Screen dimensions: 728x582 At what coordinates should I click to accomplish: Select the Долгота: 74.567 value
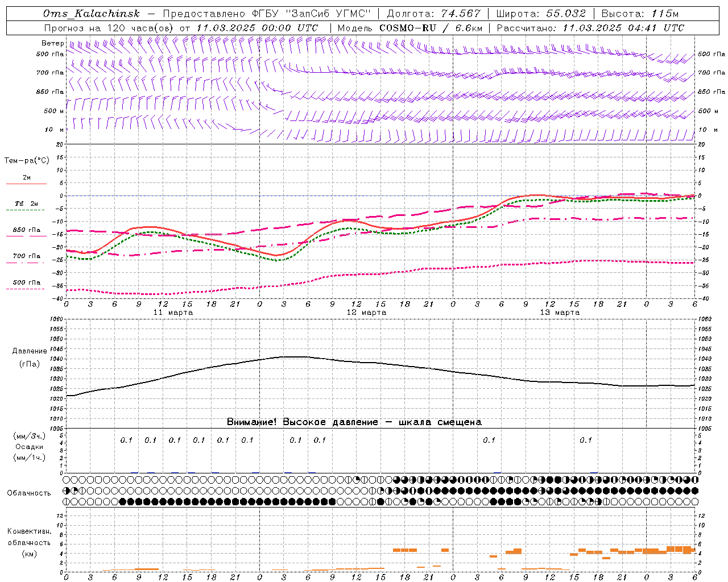(434, 14)
